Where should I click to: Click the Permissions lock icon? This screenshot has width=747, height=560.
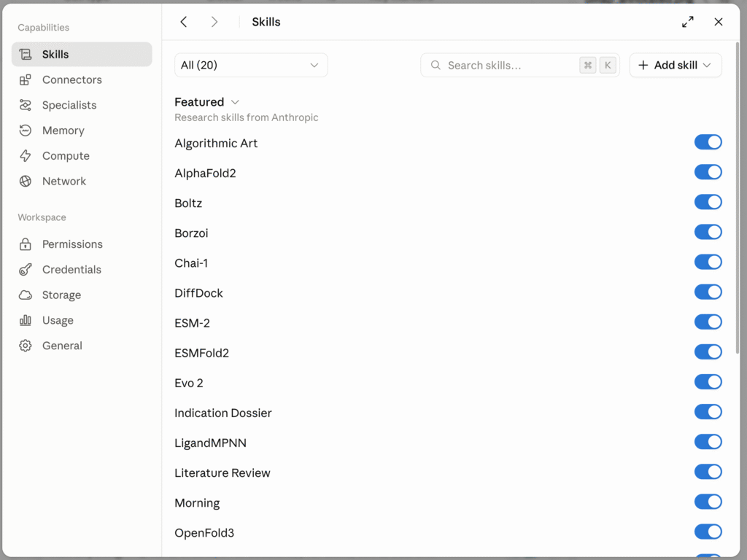pyautogui.click(x=26, y=244)
